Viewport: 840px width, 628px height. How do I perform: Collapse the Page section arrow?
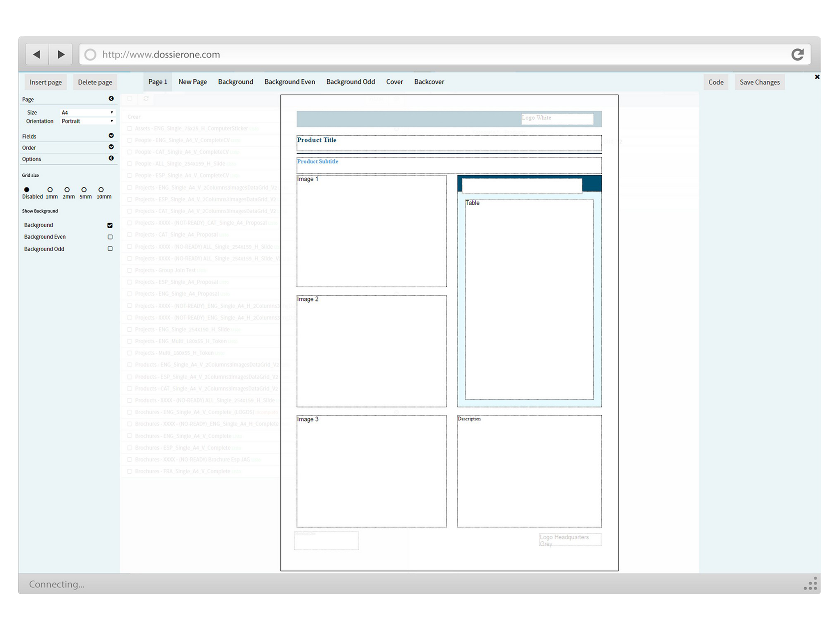click(111, 98)
